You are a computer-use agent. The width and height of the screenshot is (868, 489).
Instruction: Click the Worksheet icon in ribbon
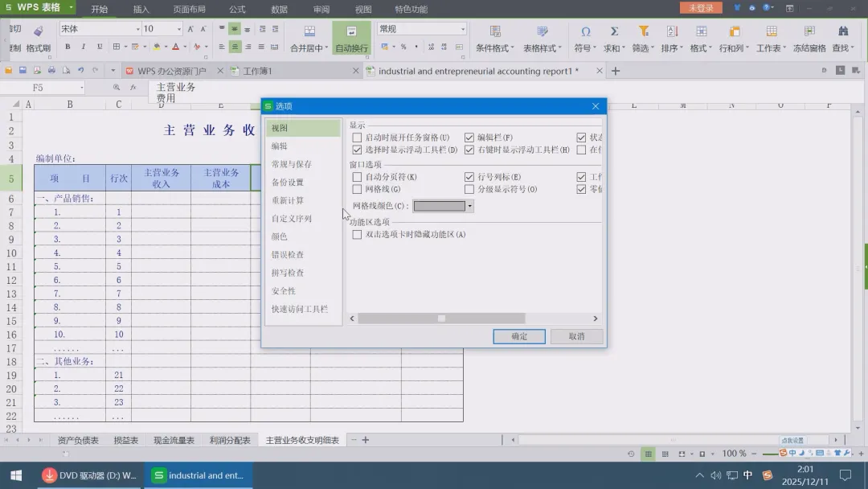(x=771, y=31)
